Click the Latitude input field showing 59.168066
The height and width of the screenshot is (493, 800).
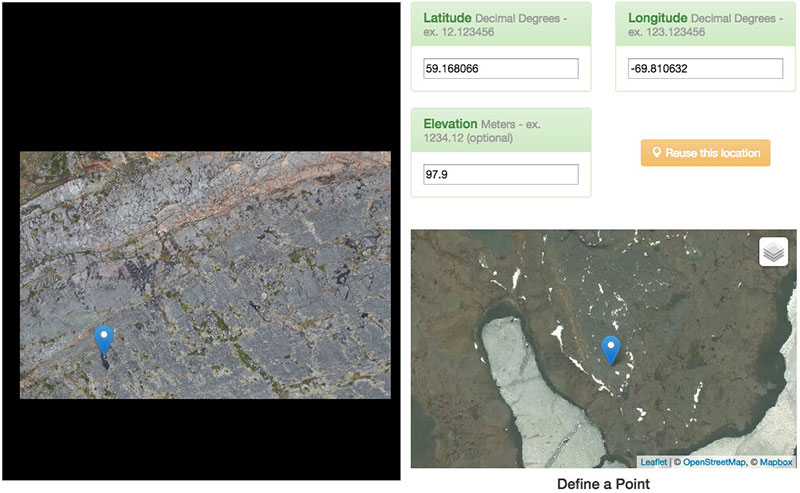point(501,68)
